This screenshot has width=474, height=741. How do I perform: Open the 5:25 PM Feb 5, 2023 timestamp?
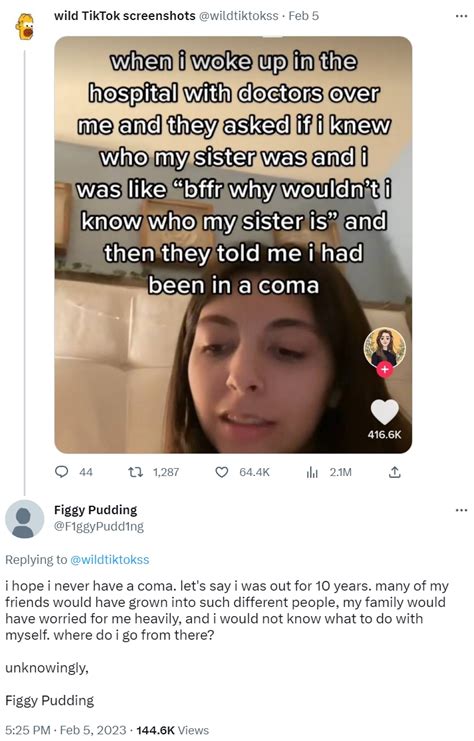coord(66,730)
